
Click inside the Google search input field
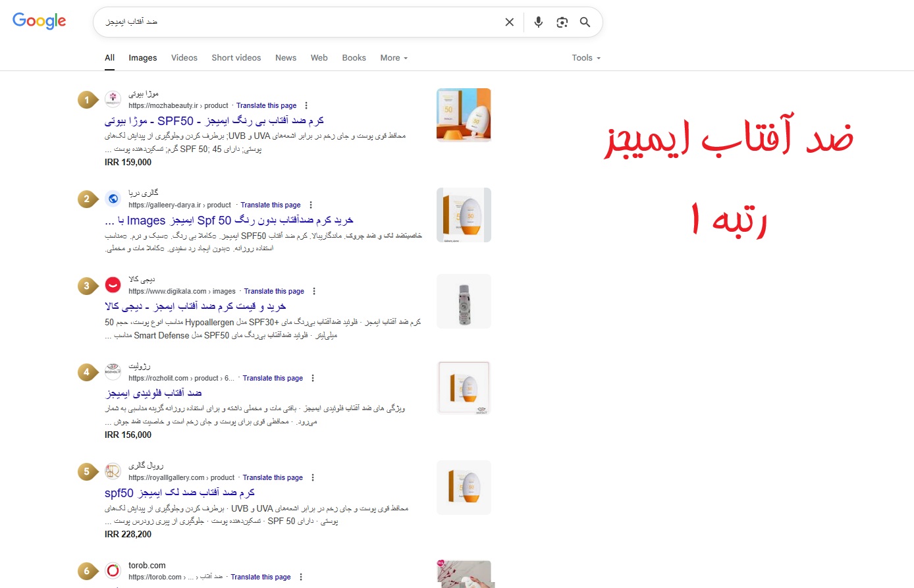pyautogui.click(x=300, y=22)
